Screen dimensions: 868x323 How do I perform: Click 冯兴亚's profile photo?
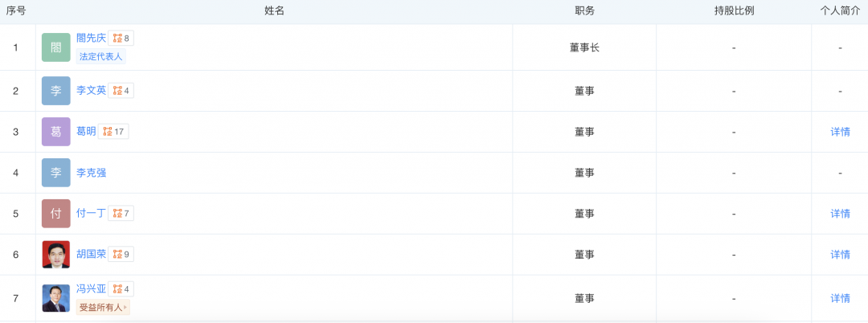(56, 298)
